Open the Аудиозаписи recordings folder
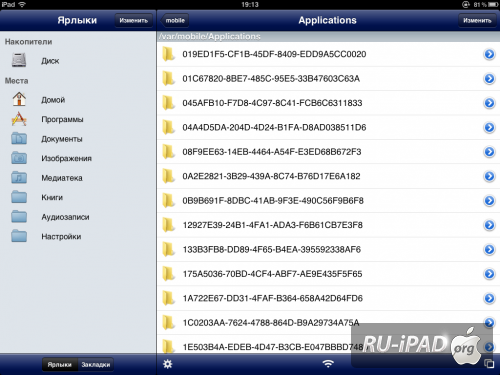This screenshot has width=500, height=375. pos(78,217)
